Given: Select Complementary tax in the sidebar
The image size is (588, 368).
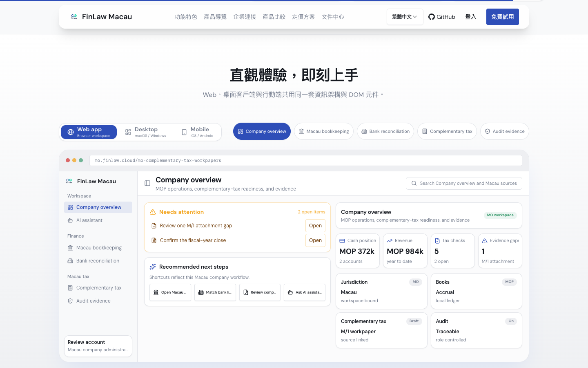Looking at the screenshot, I should pos(98,288).
